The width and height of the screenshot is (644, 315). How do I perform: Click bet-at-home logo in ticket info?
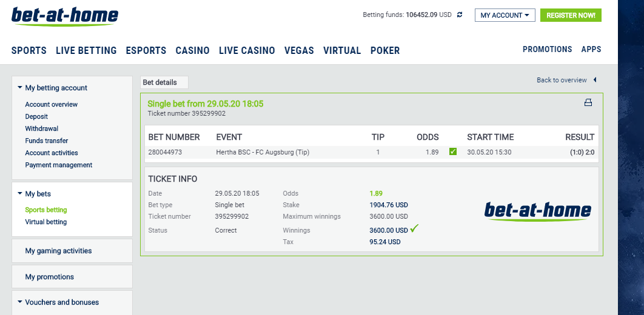(x=538, y=211)
